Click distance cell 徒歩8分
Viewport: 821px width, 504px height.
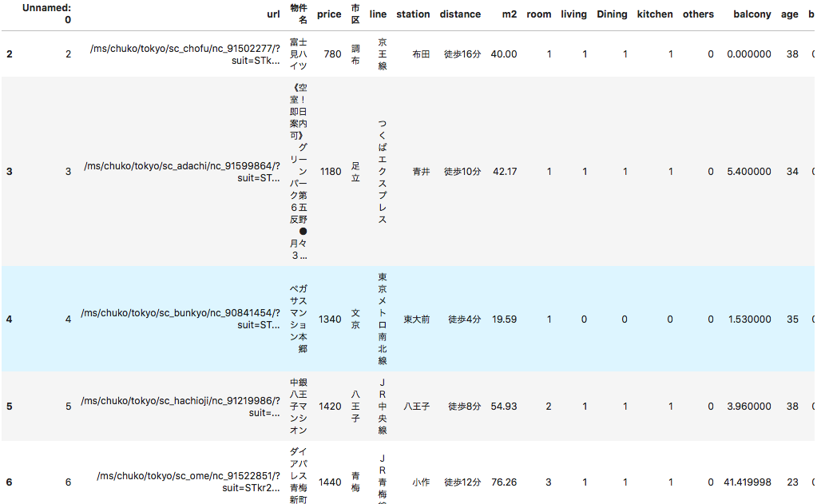(465, 406)
